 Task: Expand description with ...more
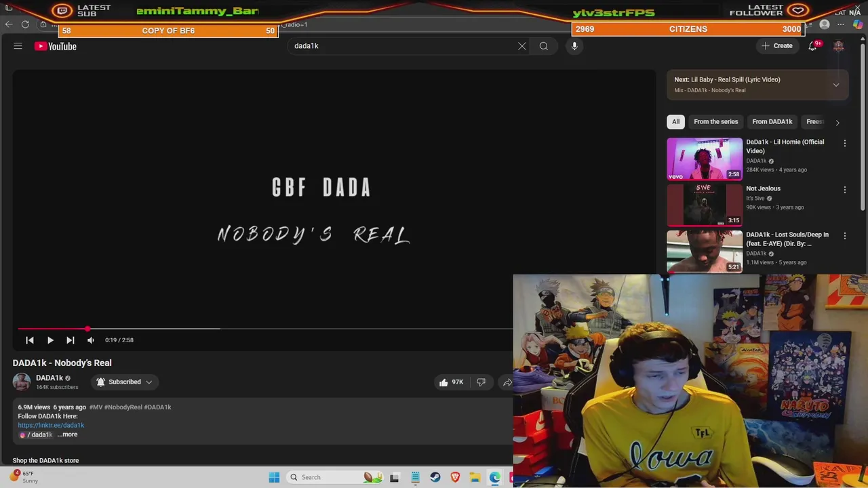coord(68,434)
